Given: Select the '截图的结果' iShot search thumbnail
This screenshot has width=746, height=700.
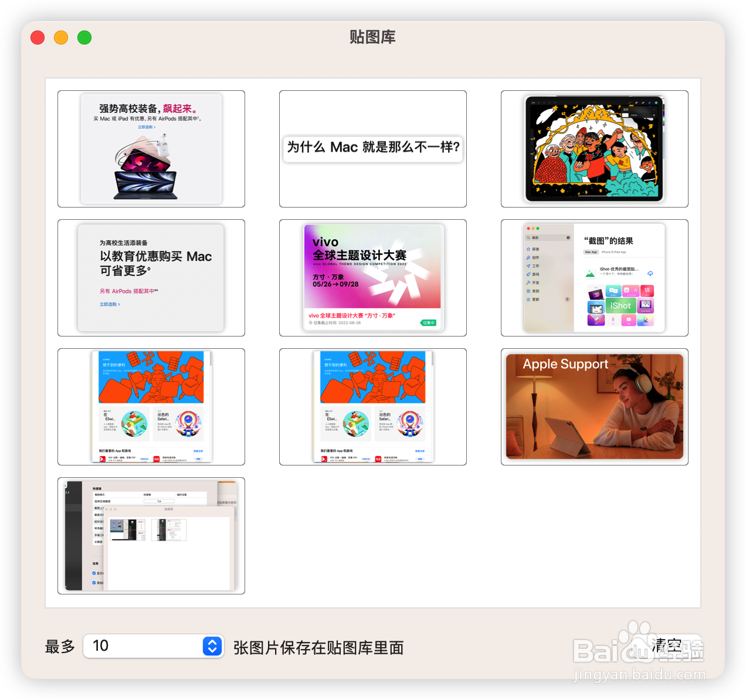Looking at the screenshot, I should pyautogui.click(x=595, y=278).
